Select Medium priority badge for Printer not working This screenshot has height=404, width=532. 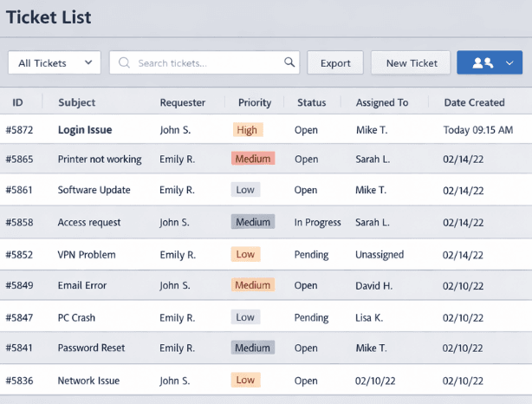coord(253,159)
